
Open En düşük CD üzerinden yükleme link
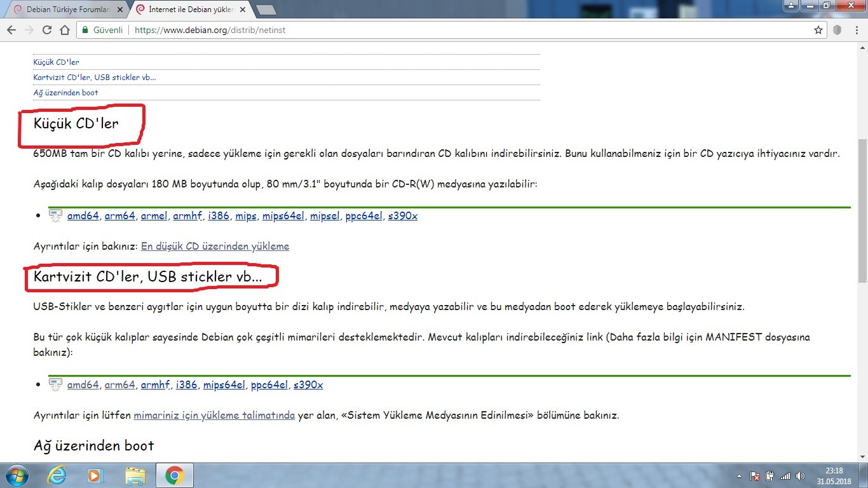coord(215,246)
